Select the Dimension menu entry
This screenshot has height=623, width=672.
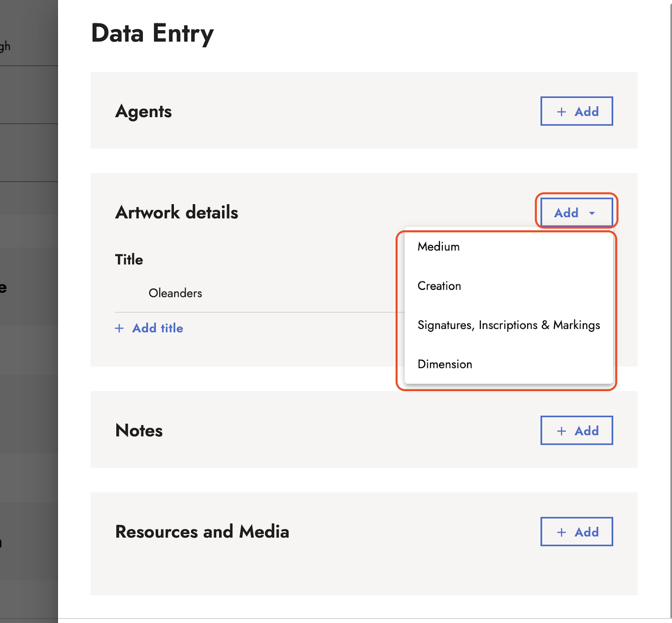click(445, 364)
